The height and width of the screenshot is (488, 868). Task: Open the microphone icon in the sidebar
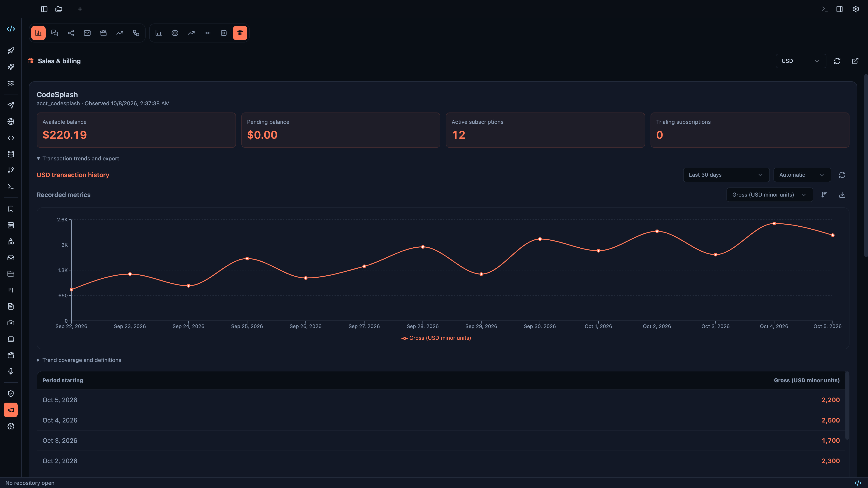[11, 371]
